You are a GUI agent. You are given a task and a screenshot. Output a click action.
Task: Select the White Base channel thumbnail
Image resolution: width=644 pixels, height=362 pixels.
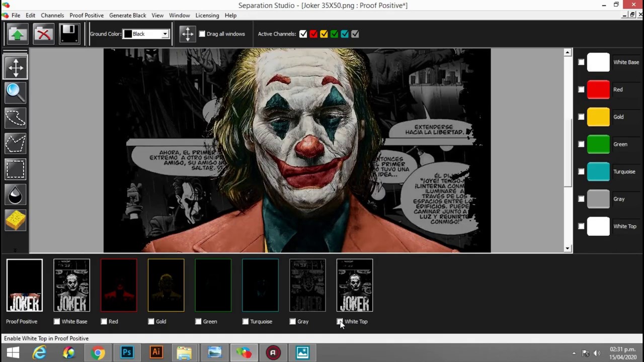[72, 286]
